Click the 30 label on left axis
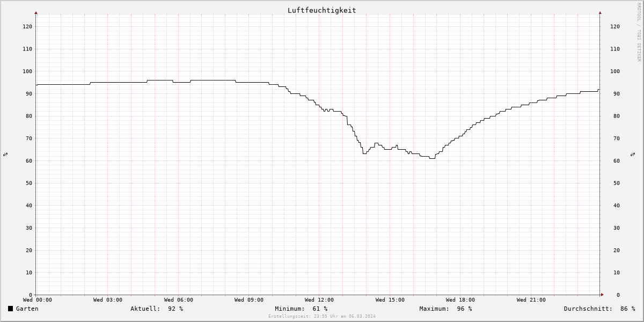This screenshot has width=644, height=322. [29, 228]
